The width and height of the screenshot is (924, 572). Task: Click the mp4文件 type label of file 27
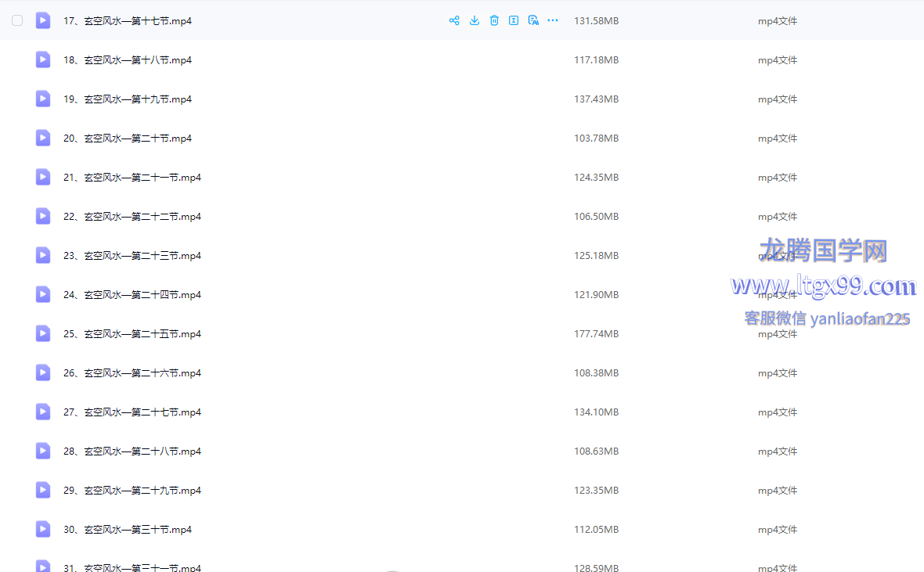(x=777, y=412)
